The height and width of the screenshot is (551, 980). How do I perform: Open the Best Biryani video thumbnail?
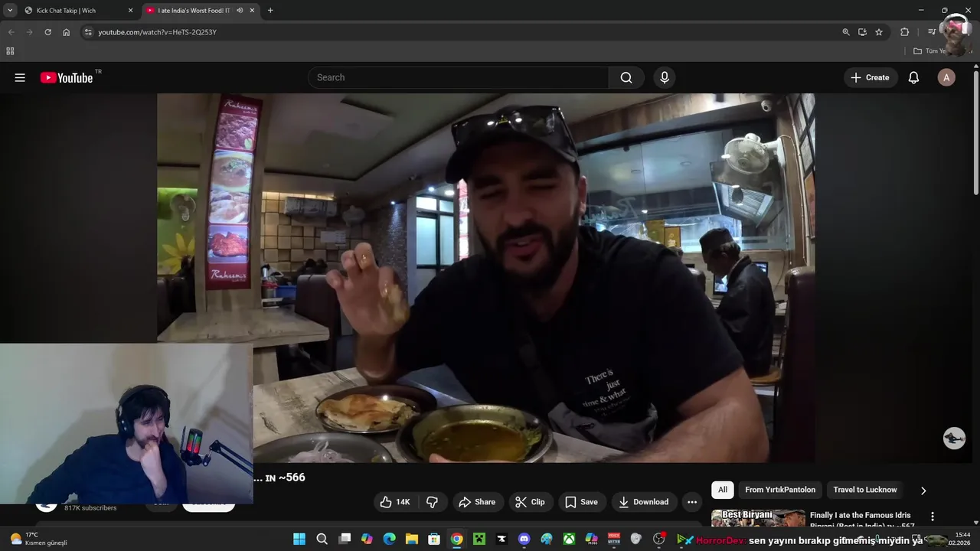coord(758,518)
